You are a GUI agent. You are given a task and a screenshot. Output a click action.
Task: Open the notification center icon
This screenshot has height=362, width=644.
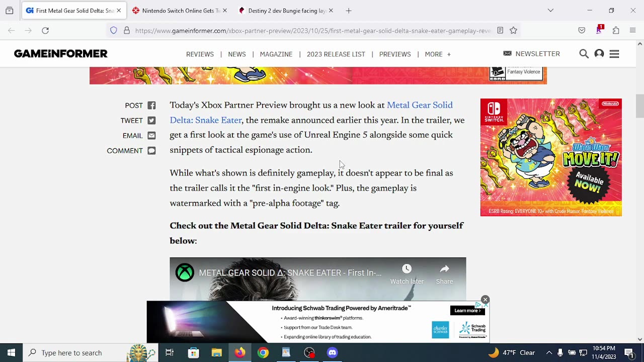[629, 352]
